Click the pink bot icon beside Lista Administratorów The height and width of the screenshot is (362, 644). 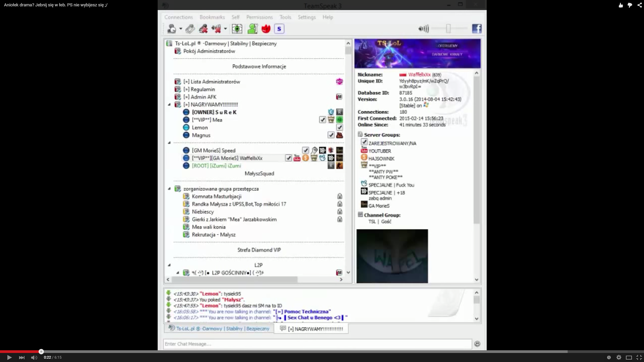pyautogui.click(x=339, y=82)
